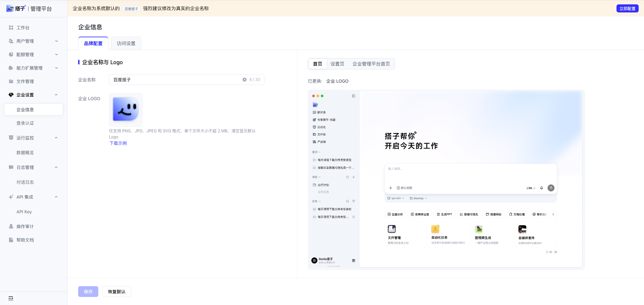Expand the 能力扩展管理 menu
Screen dimensions: 644x305
pyautogui.click(x=34, y=68)
